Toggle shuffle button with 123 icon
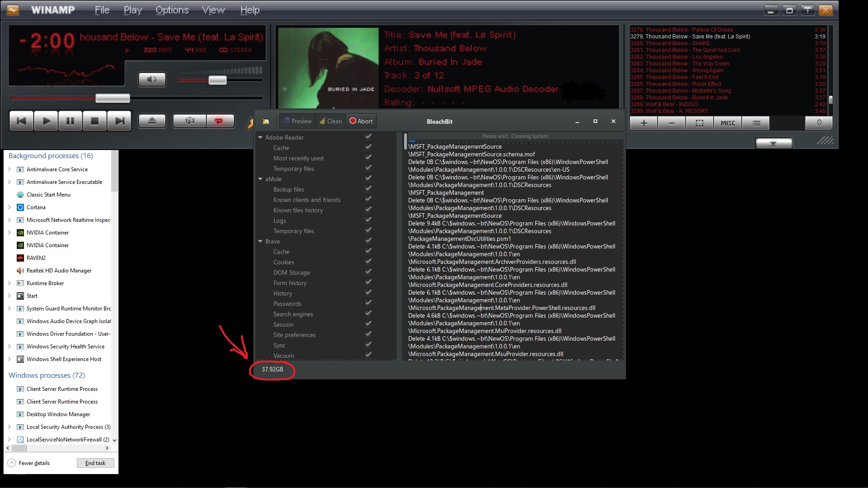The image size is (868, 488). tap(190, 121)
